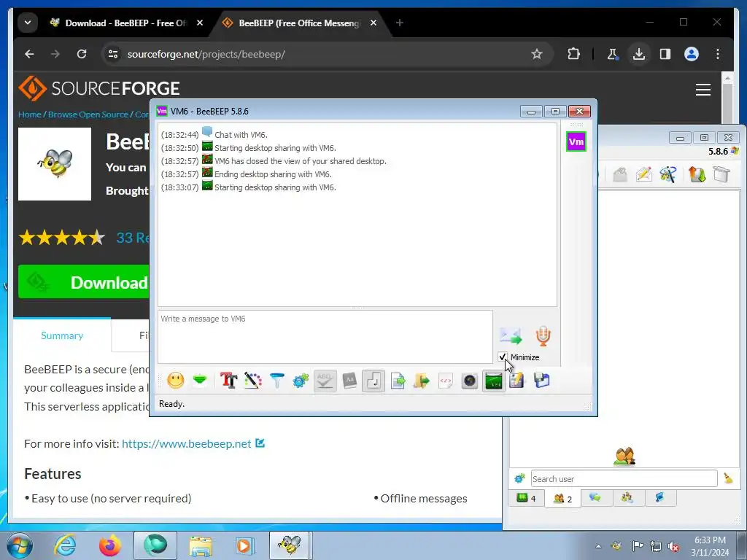The width and height of the screenshot is (747, 560).
Task: Click the save-with-pencil notes icon
Action: (517, 381)
